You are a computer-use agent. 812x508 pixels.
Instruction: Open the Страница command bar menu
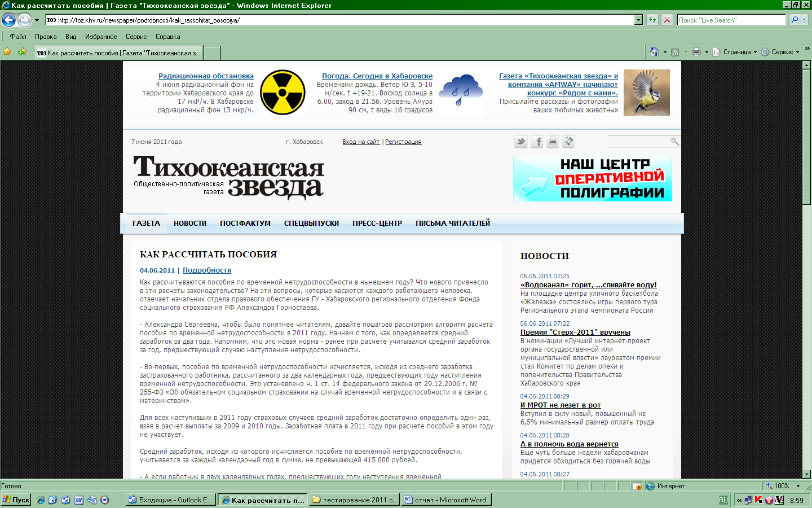click(735, 52)
